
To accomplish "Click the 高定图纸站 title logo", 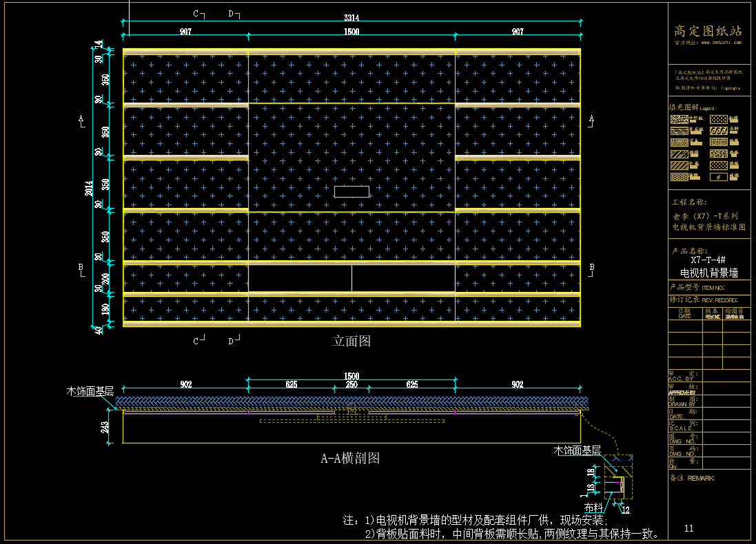I will 708,31.
